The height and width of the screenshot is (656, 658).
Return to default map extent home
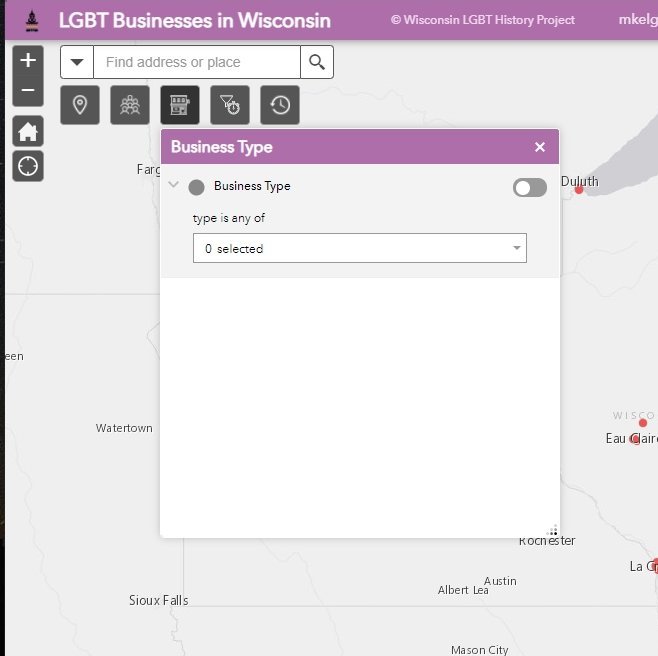(x=28, y=131)
